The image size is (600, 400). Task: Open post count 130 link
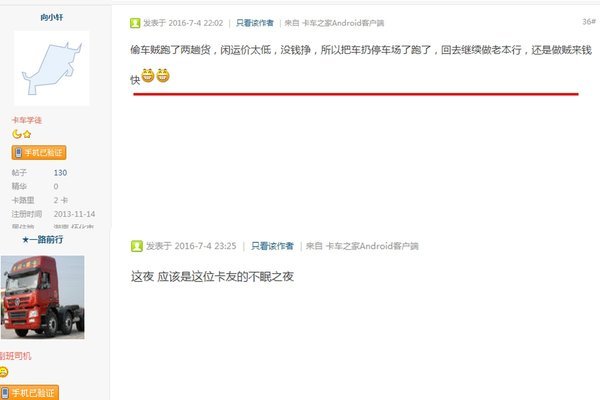[60, 173]
